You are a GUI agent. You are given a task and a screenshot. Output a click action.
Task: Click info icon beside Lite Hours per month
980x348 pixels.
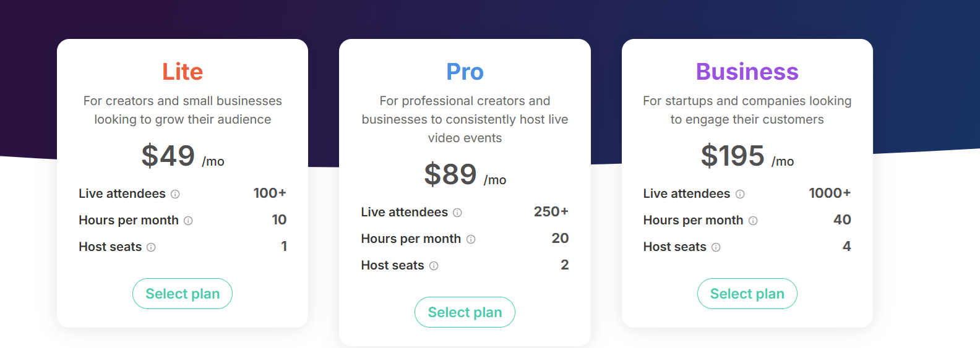[x=188, y=221]
